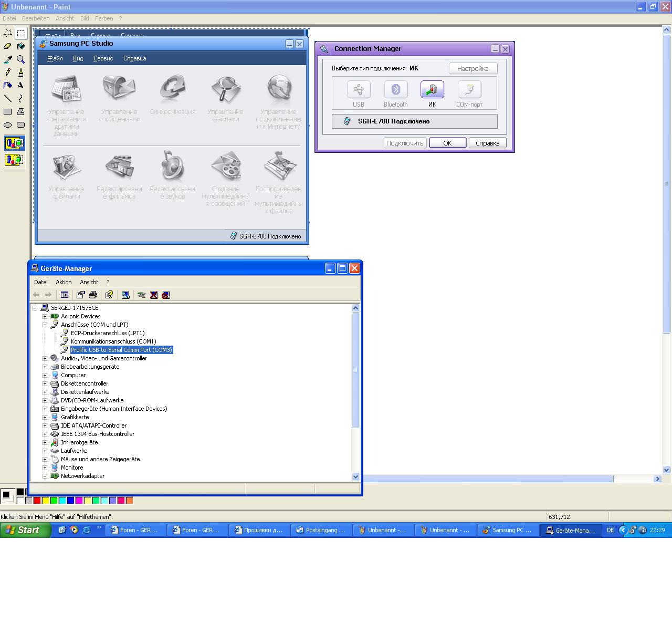
Task: Choose the Brush tool in Paint
Action: point(21,72)
